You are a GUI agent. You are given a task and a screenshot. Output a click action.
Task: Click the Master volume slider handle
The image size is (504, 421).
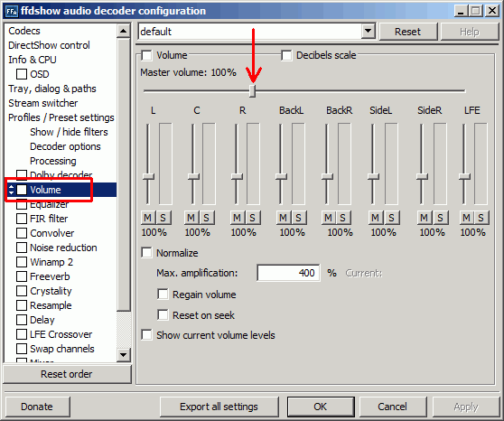[x=253, y=90]
